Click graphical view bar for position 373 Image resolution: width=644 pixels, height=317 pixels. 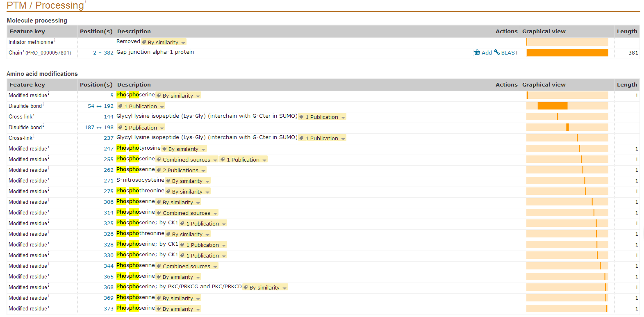pos(567,308)
